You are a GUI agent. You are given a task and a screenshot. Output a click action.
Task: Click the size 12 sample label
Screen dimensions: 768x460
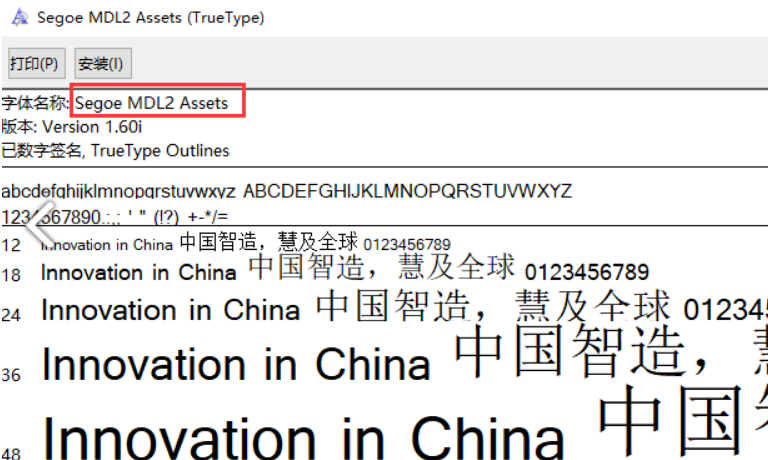click(x=11, y=245)
